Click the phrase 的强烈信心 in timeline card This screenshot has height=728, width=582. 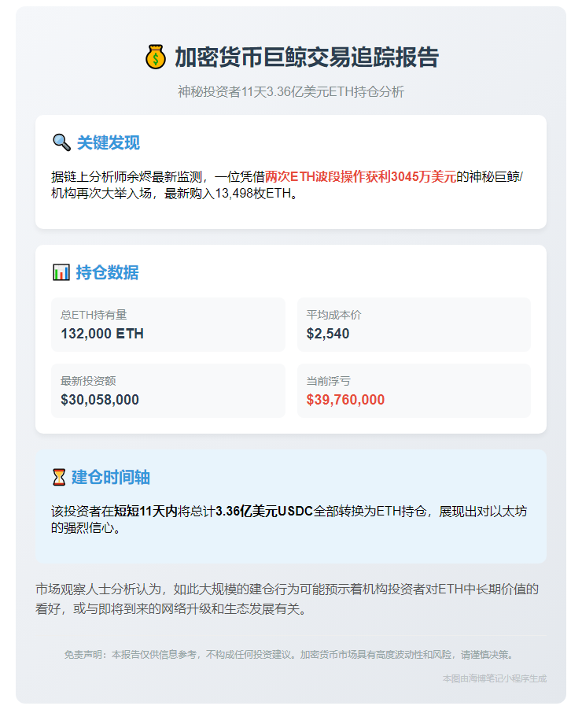tap(82, 528)
